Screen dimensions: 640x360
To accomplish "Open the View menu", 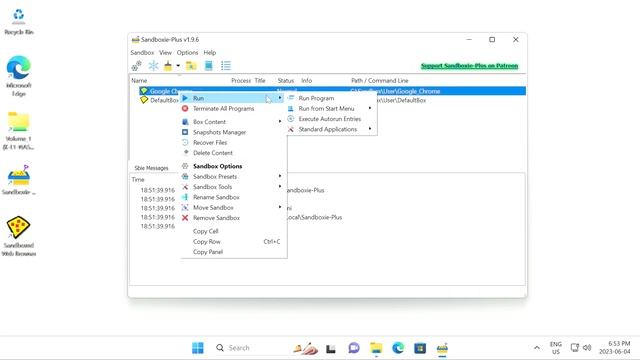I will click(165, 53).
